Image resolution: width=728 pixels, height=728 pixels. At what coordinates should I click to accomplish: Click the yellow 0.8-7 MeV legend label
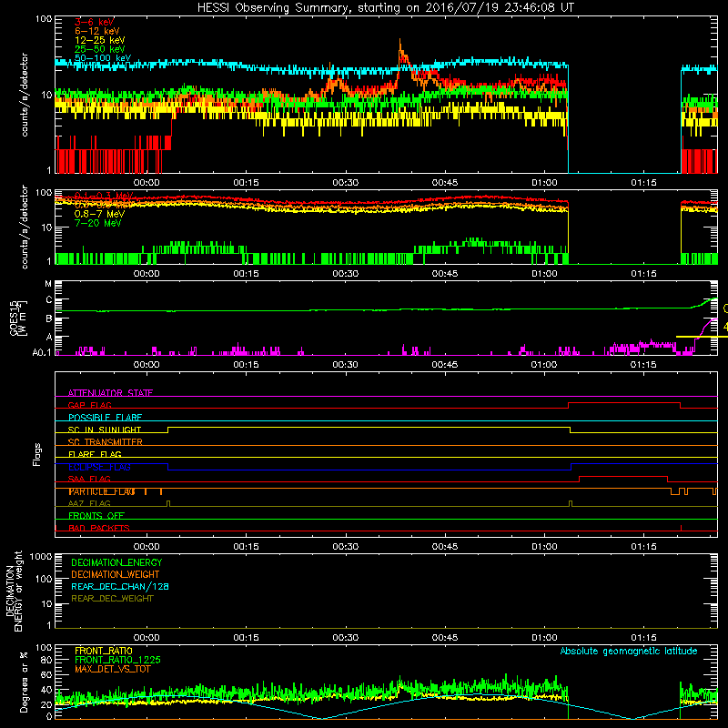99,214
